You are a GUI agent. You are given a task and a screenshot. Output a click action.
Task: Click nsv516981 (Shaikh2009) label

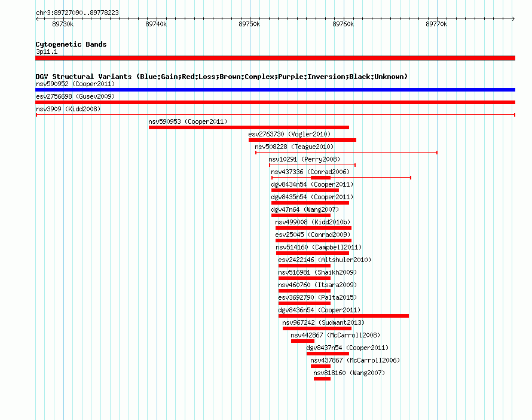tap(317, 272)
